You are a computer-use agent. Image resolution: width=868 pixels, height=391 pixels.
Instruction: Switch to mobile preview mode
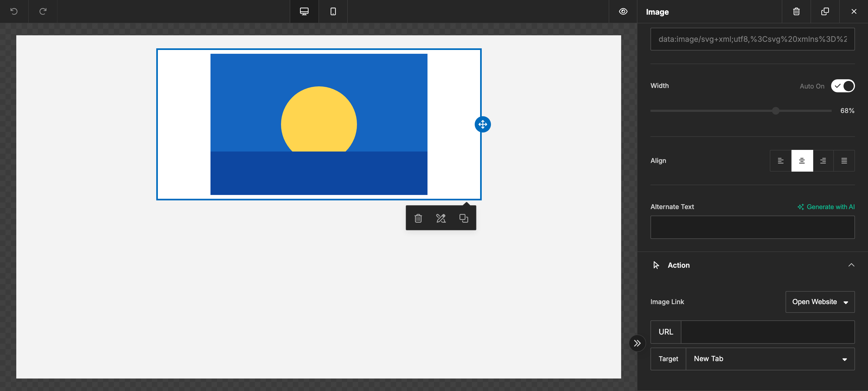tap(333, 11)
